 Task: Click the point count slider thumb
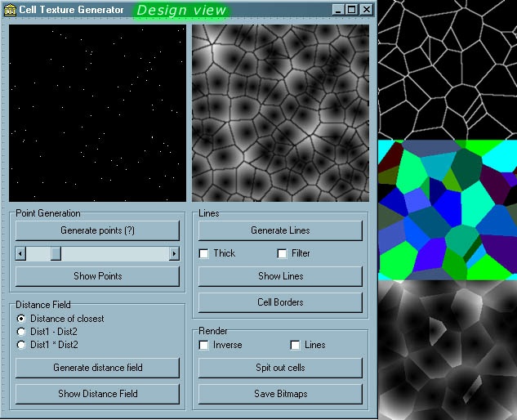pyautogui.click(x=56, y=254)
